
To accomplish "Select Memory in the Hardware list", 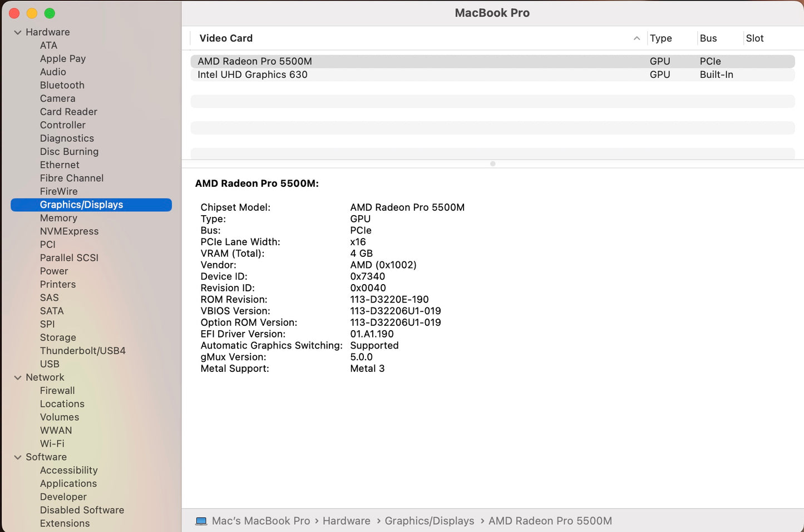I will (x=58, y=218).
